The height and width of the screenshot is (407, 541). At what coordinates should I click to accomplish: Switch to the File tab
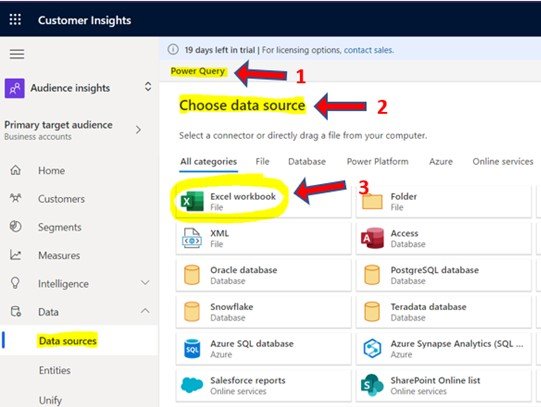click(262, 161)
